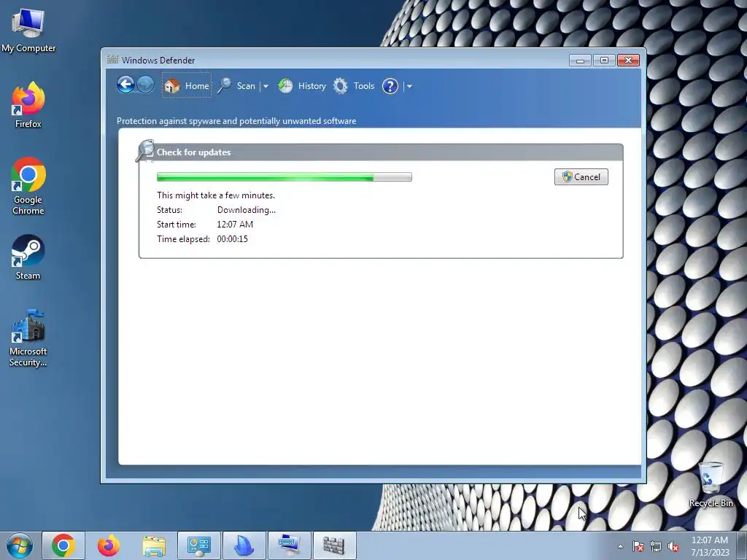Open the History view
747x560 pixels.
point(302,86)
